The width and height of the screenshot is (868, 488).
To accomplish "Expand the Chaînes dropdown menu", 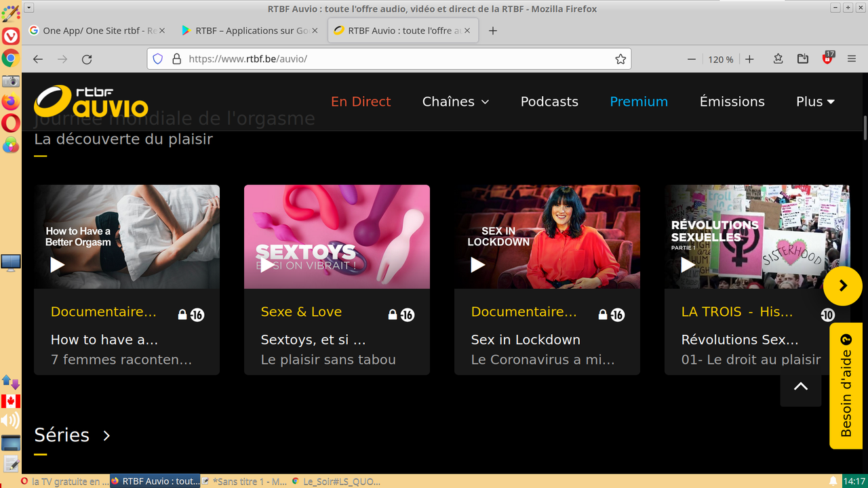I will point(456,102).
